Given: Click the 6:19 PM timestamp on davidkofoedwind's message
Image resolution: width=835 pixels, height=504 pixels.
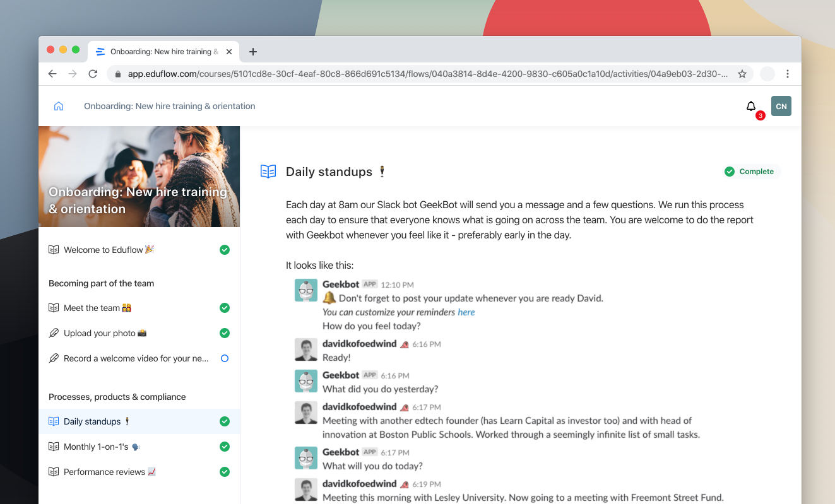Looking at the screenshot, I should point(427,484).
